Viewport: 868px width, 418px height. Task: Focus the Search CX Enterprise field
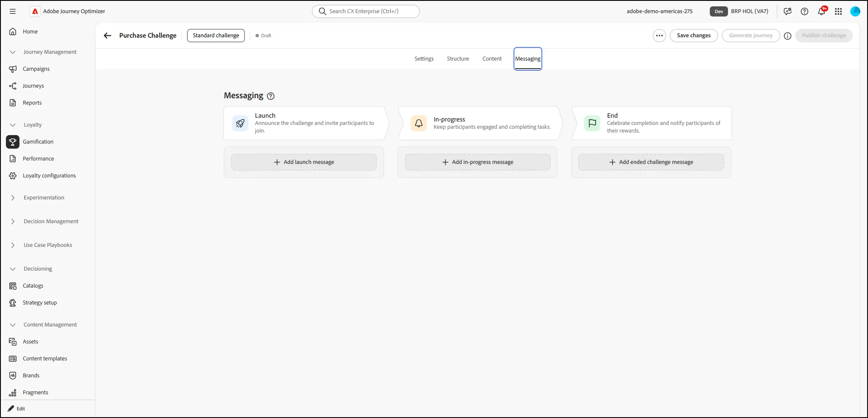366,11
